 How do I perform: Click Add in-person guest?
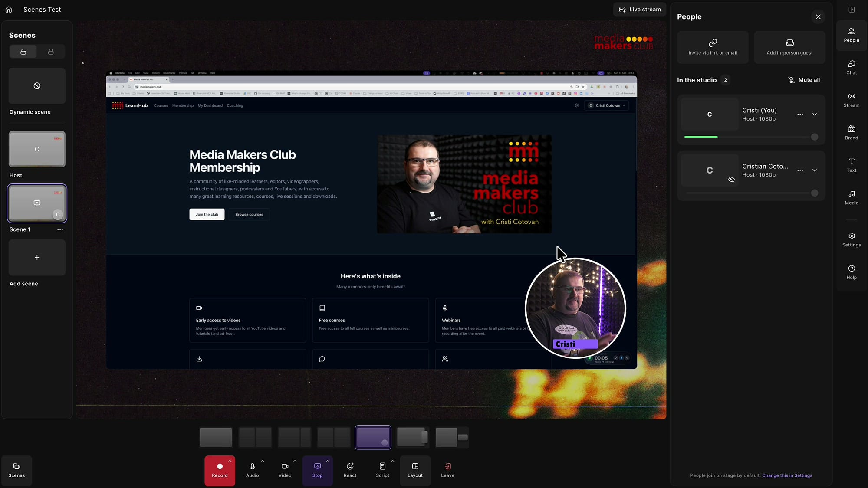789,47
